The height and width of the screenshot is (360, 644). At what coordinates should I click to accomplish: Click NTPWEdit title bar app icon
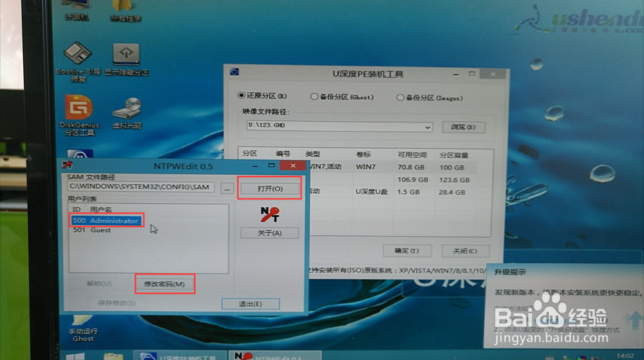[x=68, y=166]
